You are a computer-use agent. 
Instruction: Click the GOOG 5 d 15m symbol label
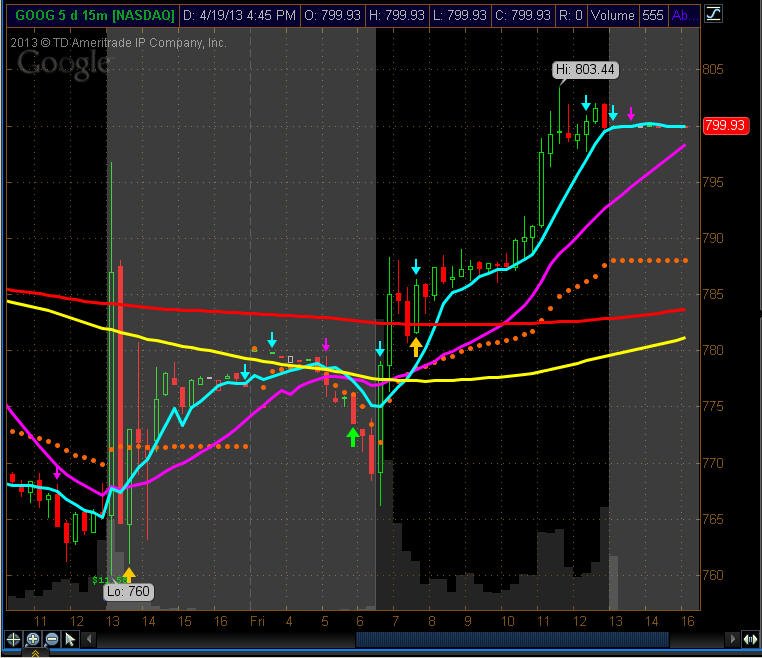[94, 16]
